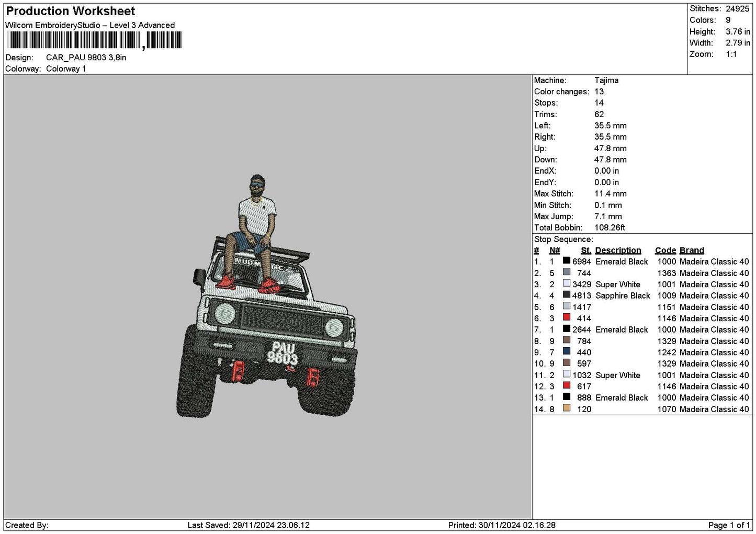Click the Stitches value 24925
756x534 pixels.
(738, 9)
